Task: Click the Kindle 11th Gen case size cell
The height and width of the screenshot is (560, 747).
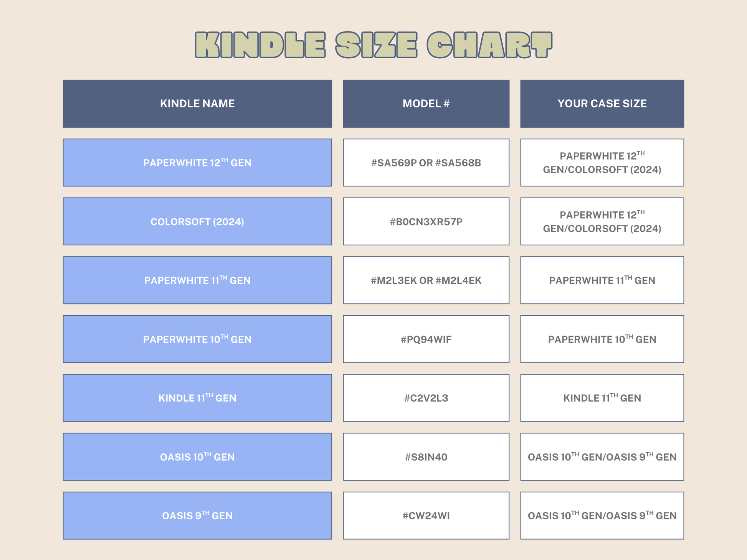Action: [602, 398]
